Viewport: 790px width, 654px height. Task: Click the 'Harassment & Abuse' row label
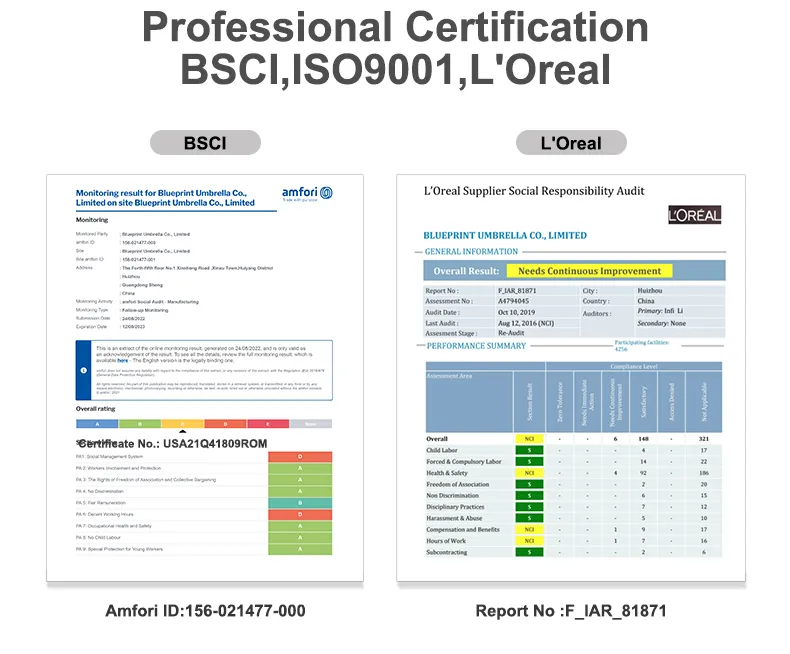point(454,518)
